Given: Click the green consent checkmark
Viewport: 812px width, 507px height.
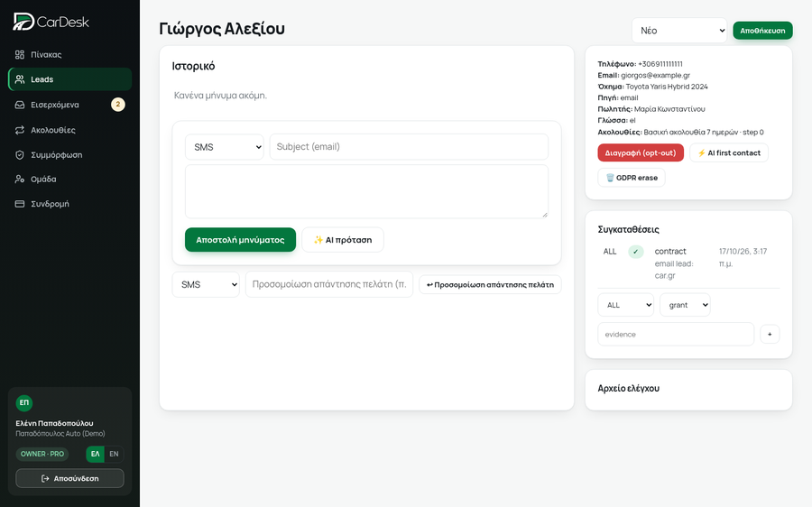Looking at the screenshot, I should click(635, 252).
